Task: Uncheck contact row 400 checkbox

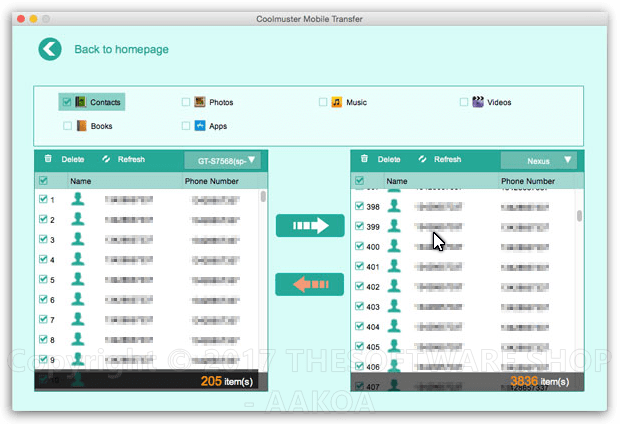Action: 359,246
